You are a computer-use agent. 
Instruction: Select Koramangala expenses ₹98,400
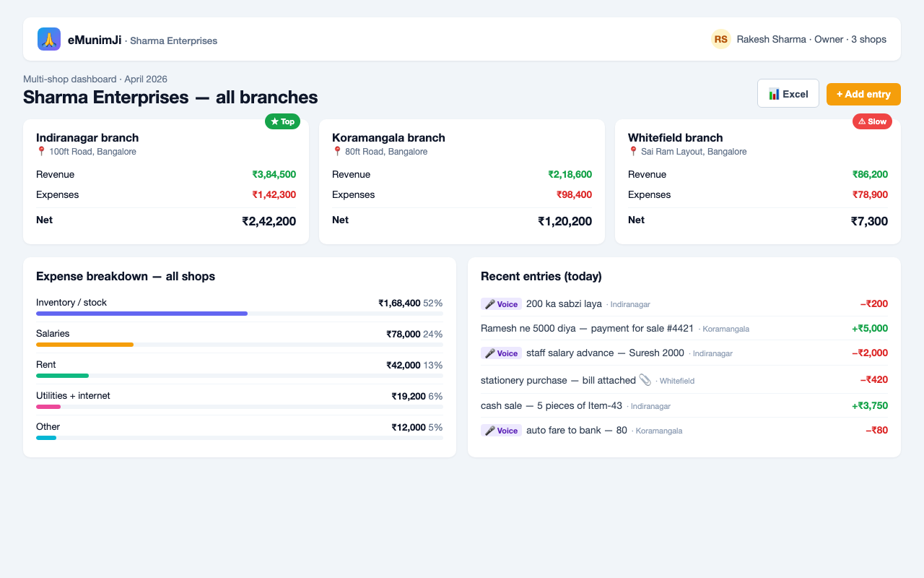(575, 195)
